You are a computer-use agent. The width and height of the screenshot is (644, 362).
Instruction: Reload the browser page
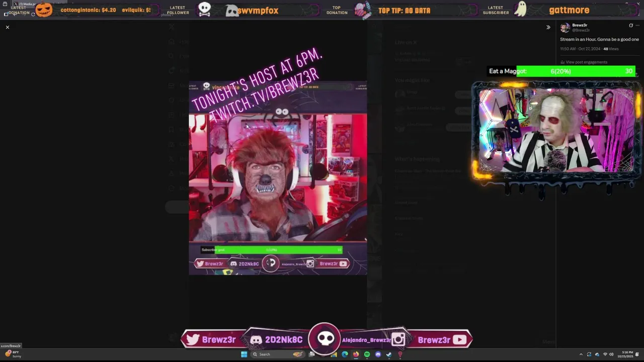click(33, 14)
